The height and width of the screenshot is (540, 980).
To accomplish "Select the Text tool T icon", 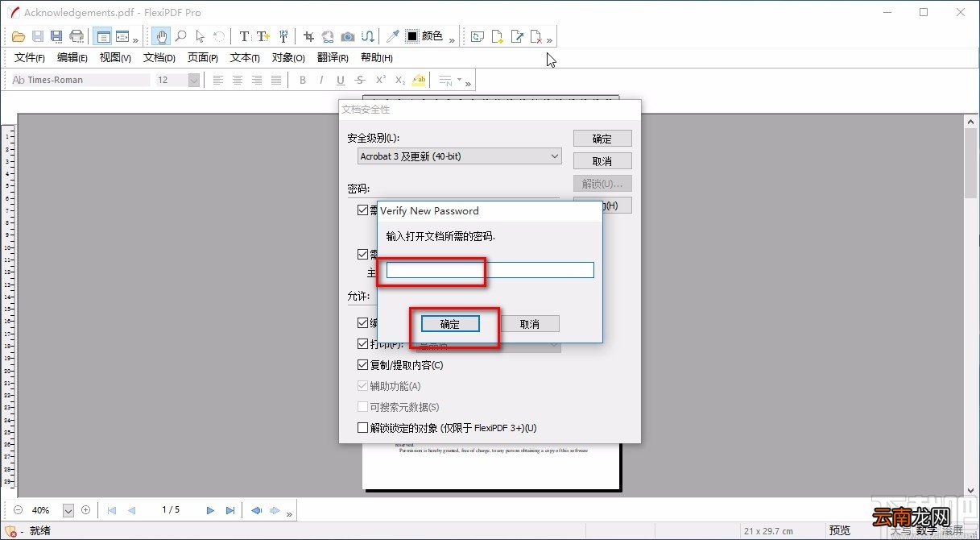I will click(x=245, y=36).
